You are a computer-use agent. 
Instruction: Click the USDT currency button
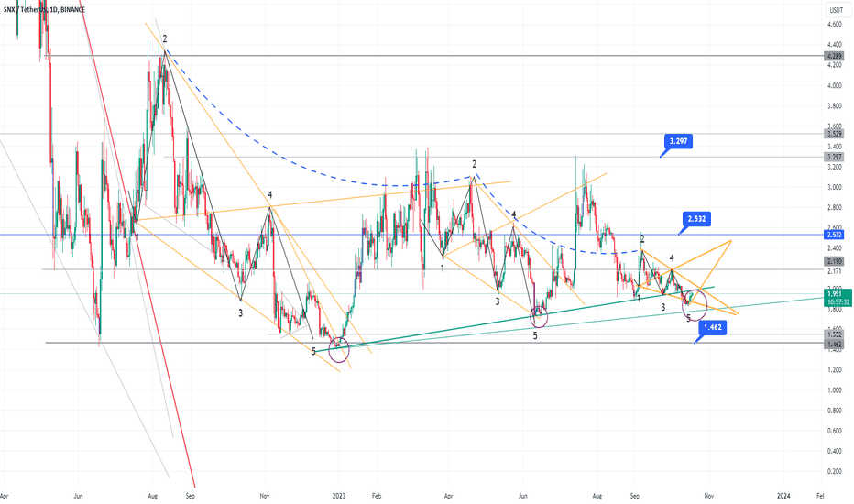click(x=835, y=10)
